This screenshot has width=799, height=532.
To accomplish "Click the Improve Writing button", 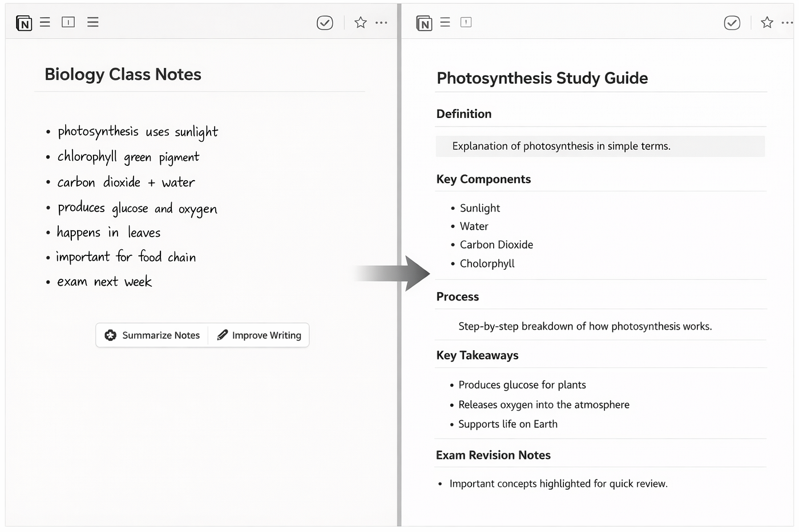I will 259,335.
